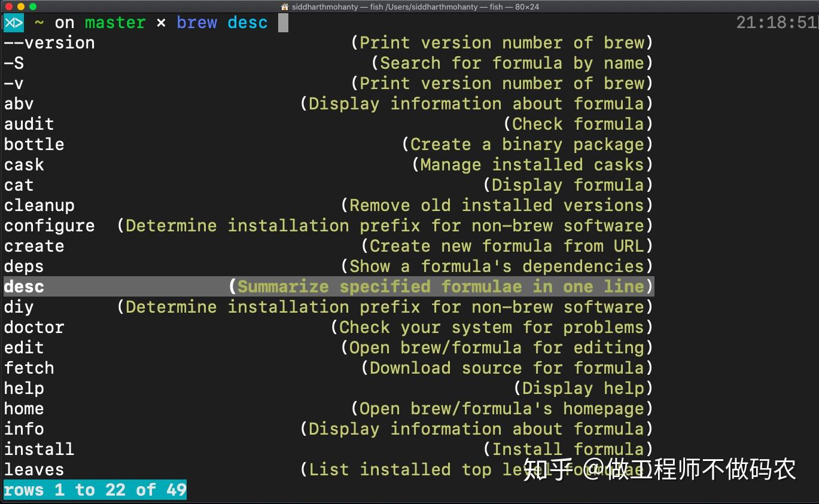
Task: Select the '-v' completion option
Action: coord(14,84)
